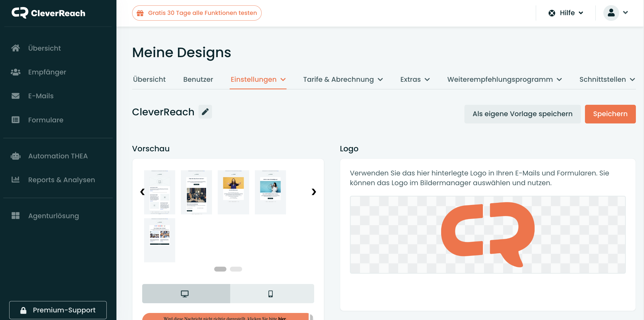Image resolution: width=644 pixels, height=320 pixels.
Task: Click the Speichern button
Action: coord(610,114)
